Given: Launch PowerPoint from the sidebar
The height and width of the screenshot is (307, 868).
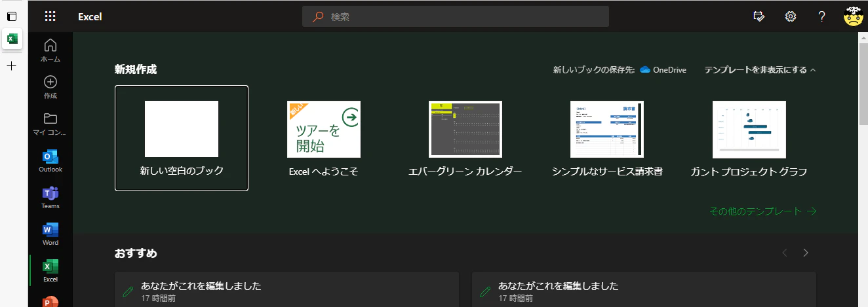Looking at the screenshot, I should (x=50, y=302).
